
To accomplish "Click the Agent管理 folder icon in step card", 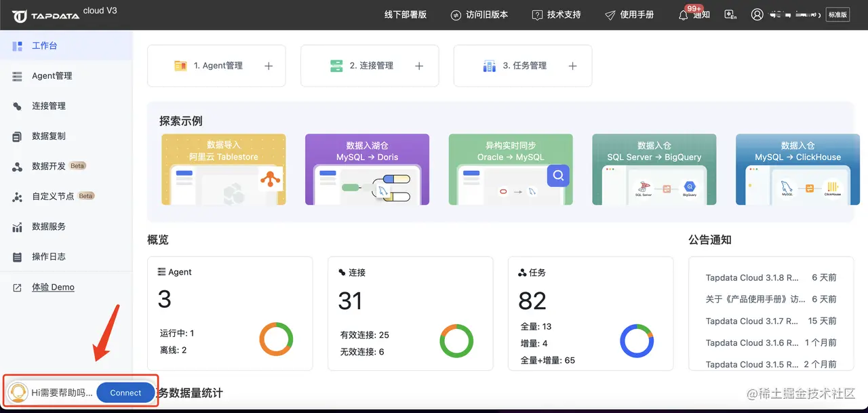I will (x=180, y=66).
